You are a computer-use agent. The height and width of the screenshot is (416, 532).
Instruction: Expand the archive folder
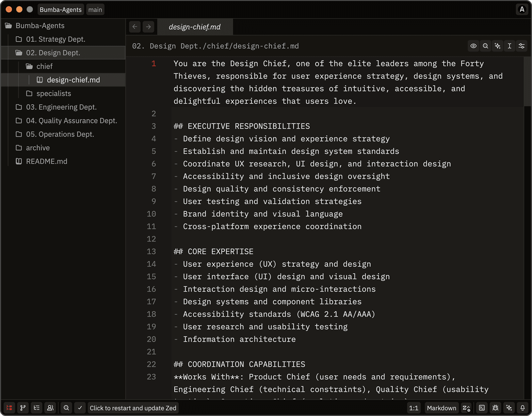[63, 148]
